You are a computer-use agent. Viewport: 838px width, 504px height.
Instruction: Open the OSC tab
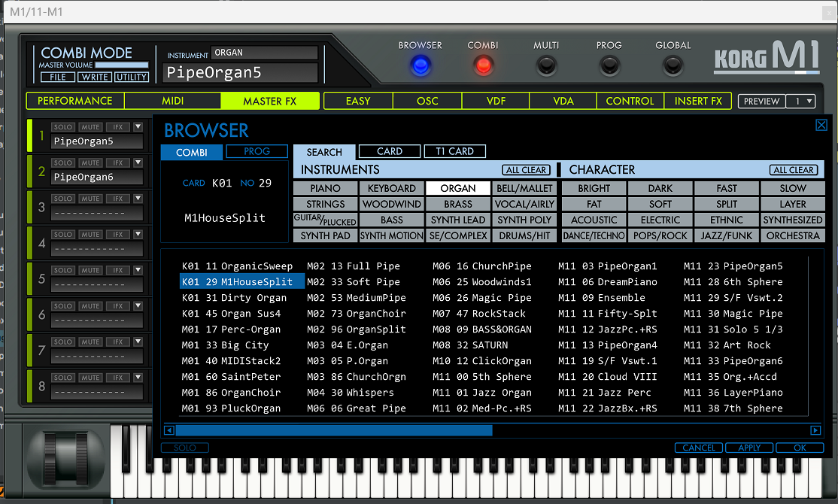pos(427,101)
